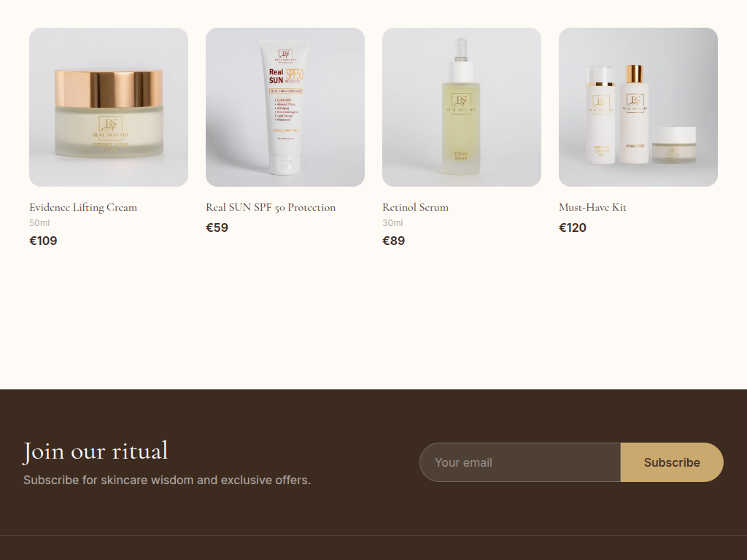747x560 pixels.
Task: Click the skincare wisdom subscription subtitle text
Action: (167, 480)
